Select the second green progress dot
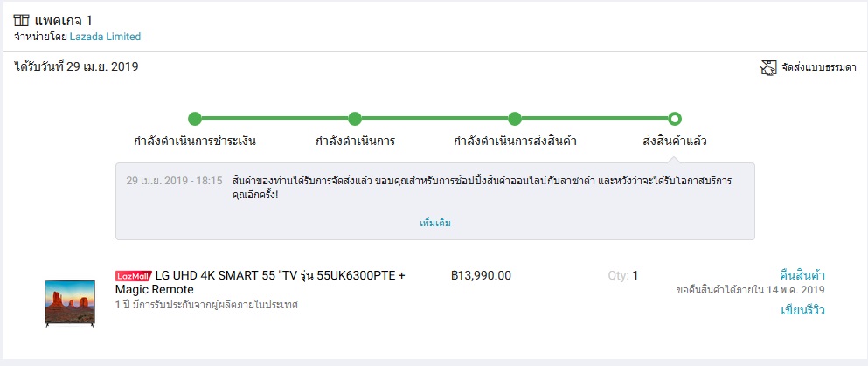Viewport: 868px width, 366px height. pos(355,119)
